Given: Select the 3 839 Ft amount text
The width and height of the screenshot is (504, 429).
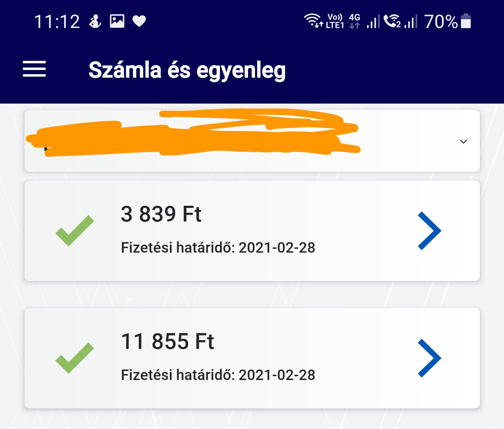Looking at the screenshot, I should click(161, 214).
